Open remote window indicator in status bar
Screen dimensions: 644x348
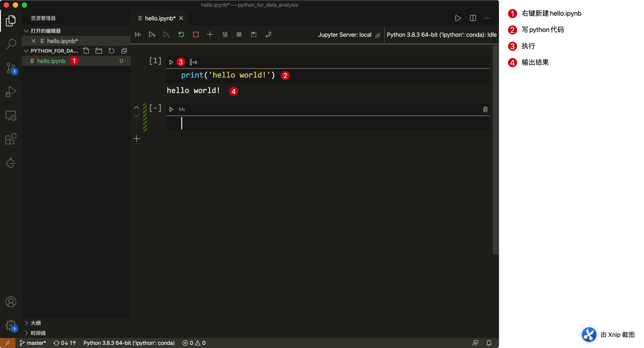coord(8,343)
